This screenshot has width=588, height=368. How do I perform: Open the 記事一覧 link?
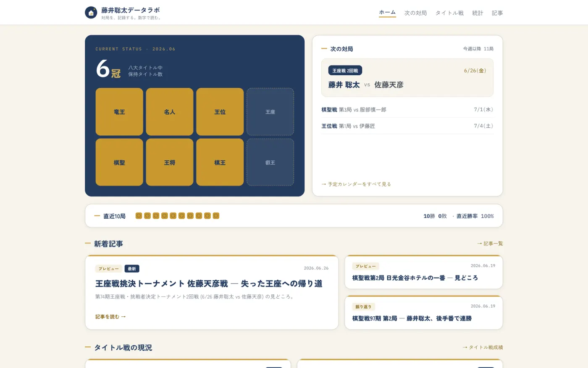(490, 244)
